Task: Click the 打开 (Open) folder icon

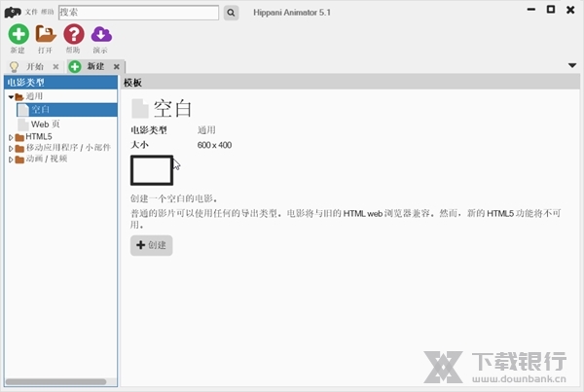Action: (45, 34)
